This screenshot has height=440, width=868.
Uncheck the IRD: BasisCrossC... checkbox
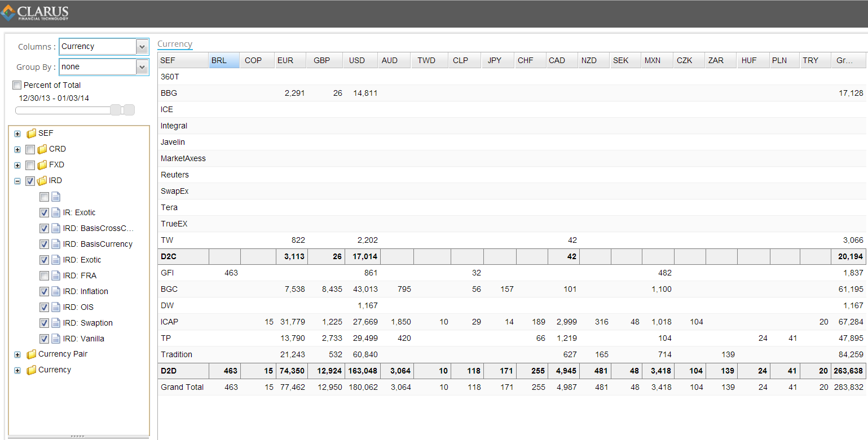[x=44, y=228]
